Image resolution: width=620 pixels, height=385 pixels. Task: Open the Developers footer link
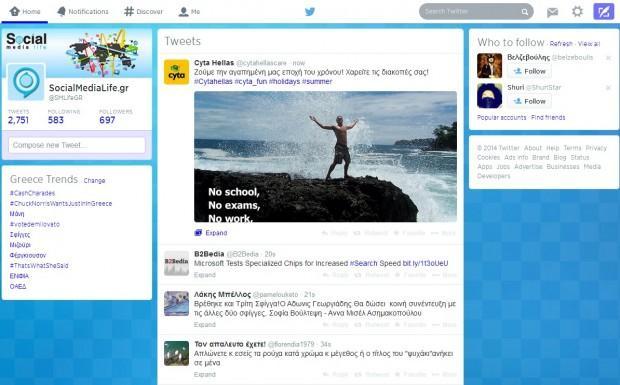point(494,176)
